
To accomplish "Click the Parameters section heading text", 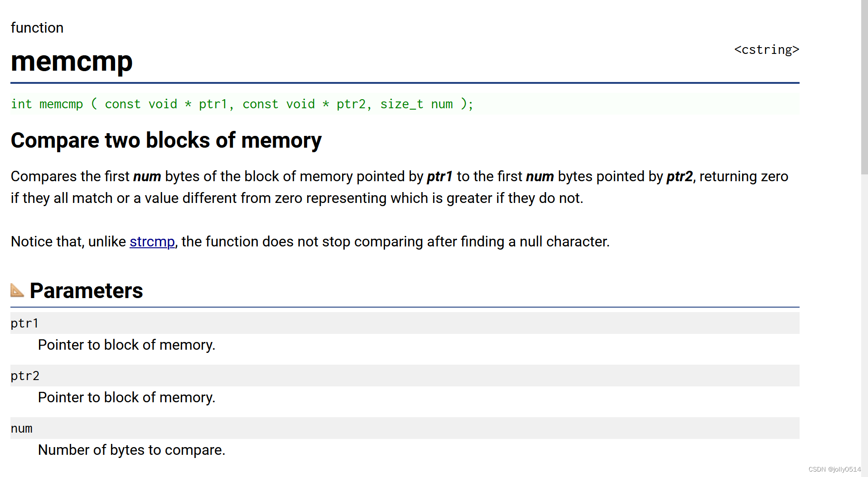I will pyautogui.click(x=86, y=290).
